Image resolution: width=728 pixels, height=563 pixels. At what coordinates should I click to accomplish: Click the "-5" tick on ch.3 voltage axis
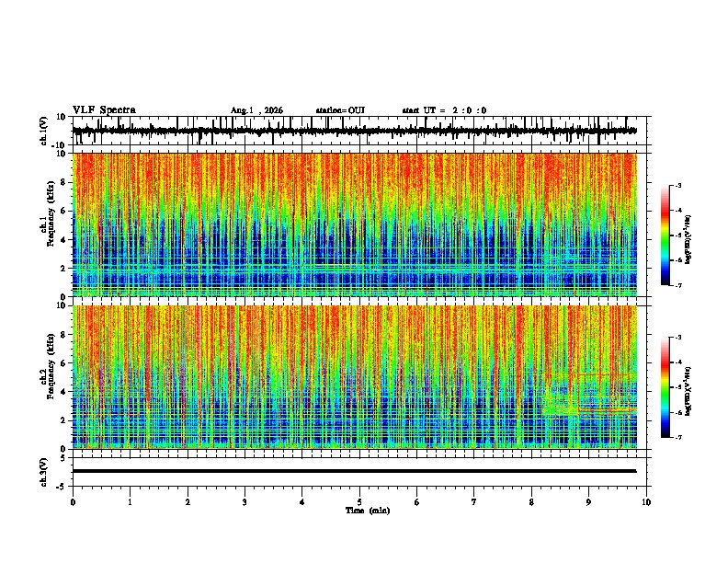point(62,487)
